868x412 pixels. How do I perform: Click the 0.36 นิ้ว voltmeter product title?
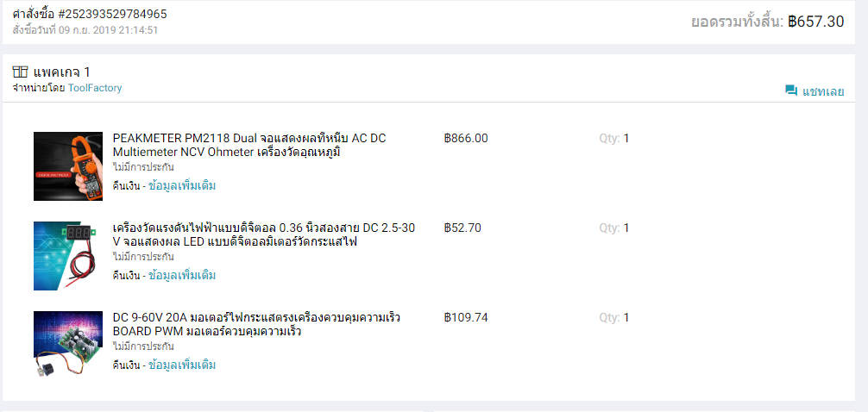[x=264, y=234]
